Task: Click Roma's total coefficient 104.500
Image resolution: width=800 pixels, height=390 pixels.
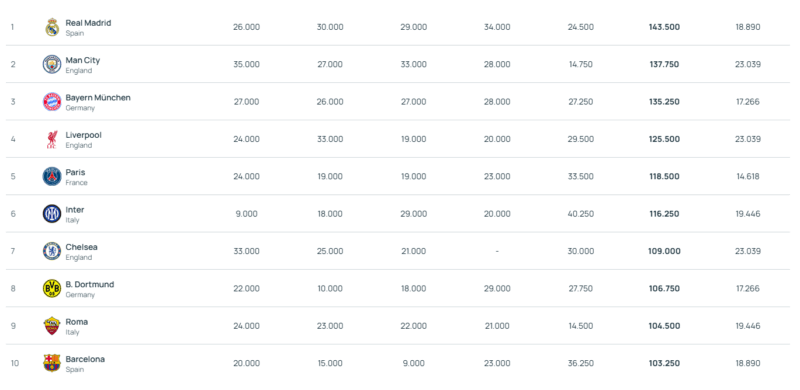Action: pyautogui.click(x=664, y=326)
